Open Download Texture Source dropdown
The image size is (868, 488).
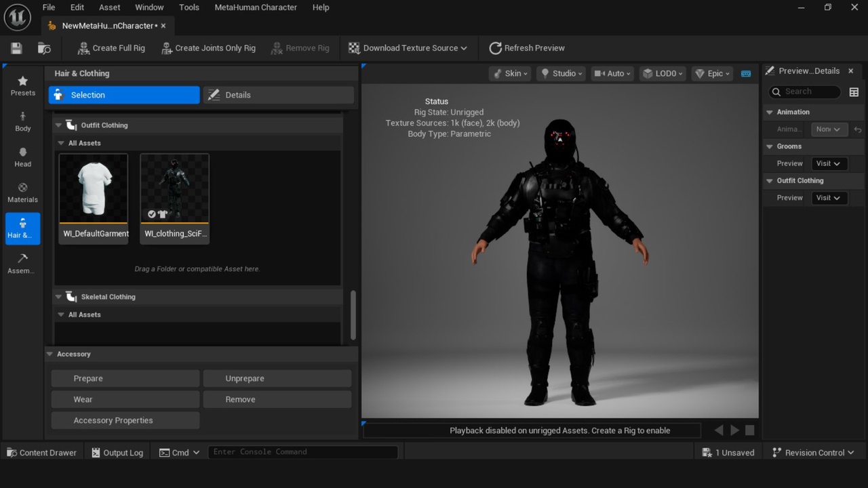[x=408, y=48]
